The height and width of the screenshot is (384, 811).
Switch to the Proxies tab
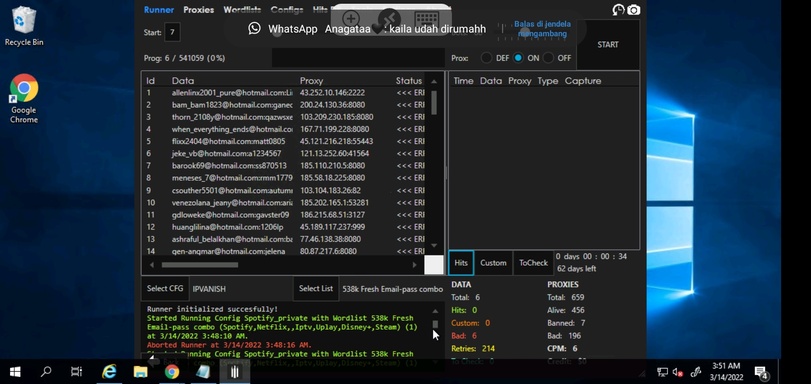point(199,10)
